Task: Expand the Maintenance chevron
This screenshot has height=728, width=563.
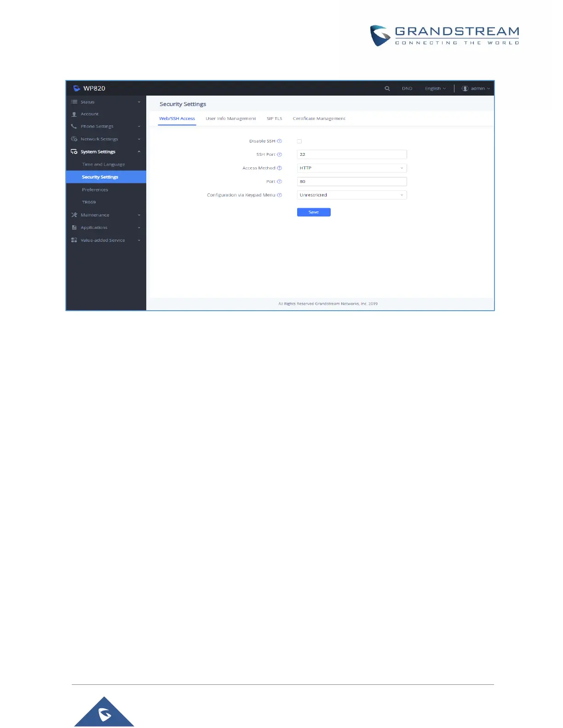Action: click(139, 215)
